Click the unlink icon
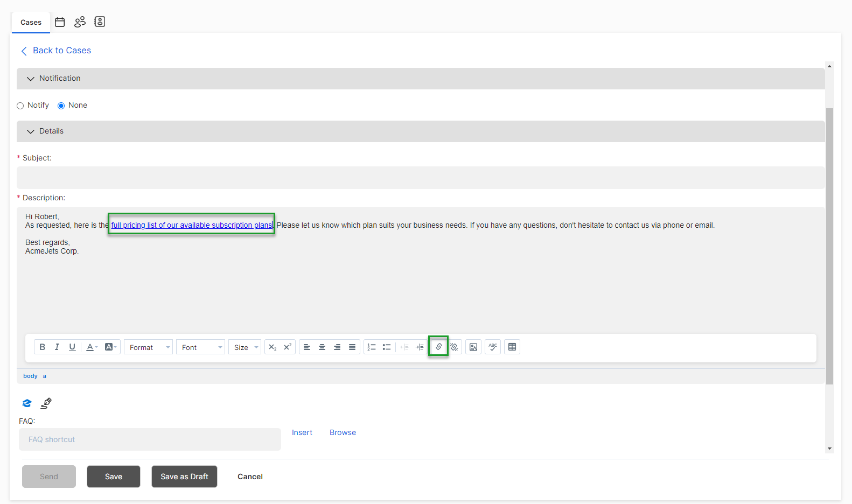 [454, 347]
